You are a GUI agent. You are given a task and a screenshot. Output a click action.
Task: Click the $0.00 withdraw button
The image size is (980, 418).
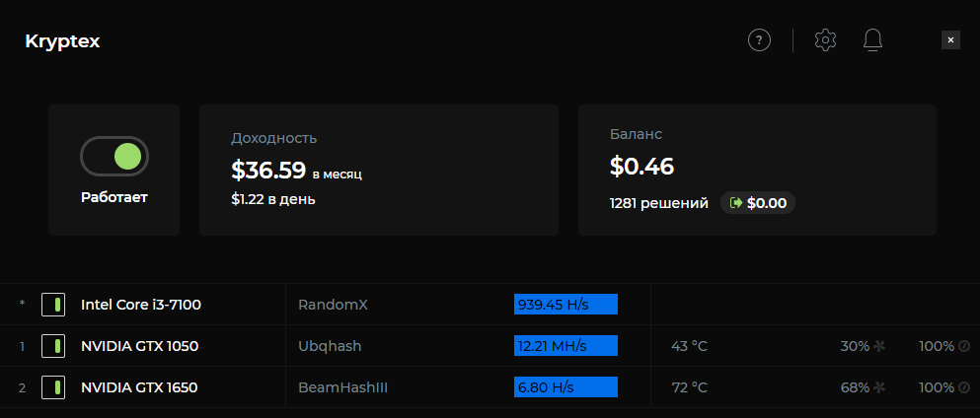tap(758, 203)
